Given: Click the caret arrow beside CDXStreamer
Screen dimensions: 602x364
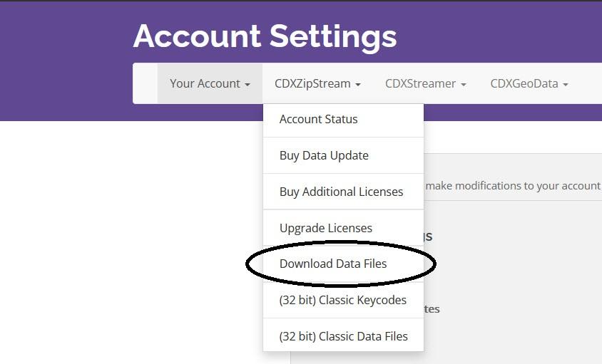Looking at the screenshot, I should [x=464, y=84].
